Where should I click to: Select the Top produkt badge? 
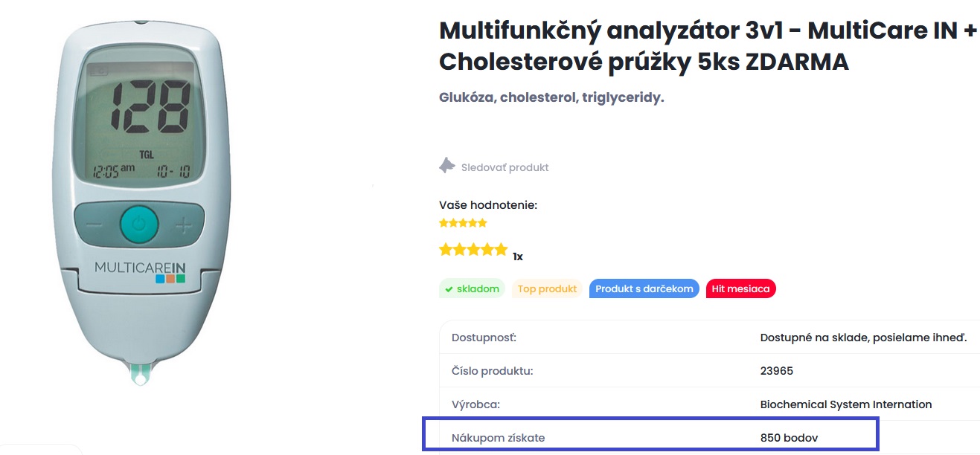pyautogui.click(x=547, y=288)
